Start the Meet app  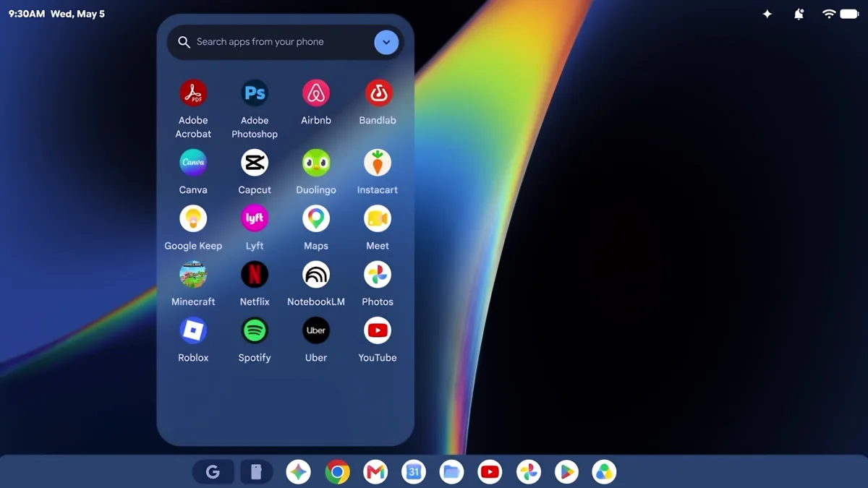[378, 218]
